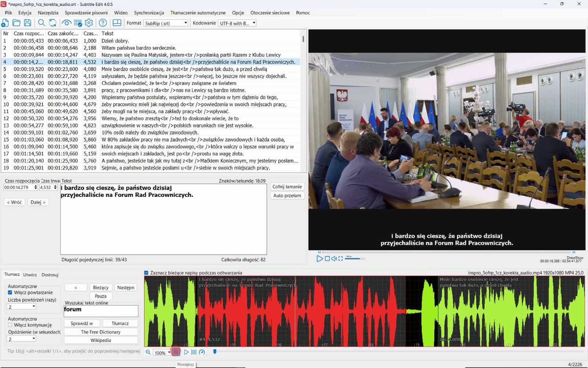Play the waveform selection with triangle icon
This screenshot has height=368, width=588.
click(x=186, y=352)
